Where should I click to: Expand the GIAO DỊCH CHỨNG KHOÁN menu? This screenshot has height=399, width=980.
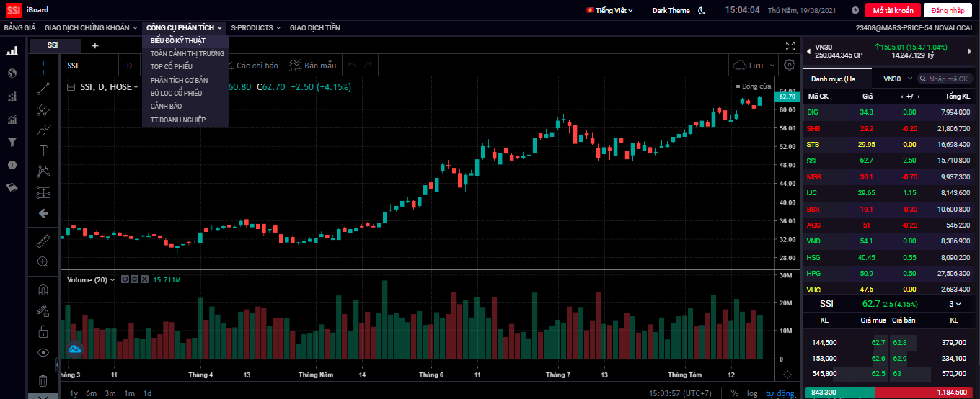[91, 27]
